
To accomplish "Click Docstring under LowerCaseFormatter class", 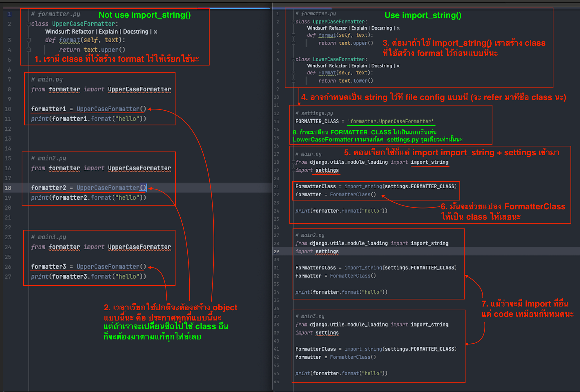I will tap(381, 66).
